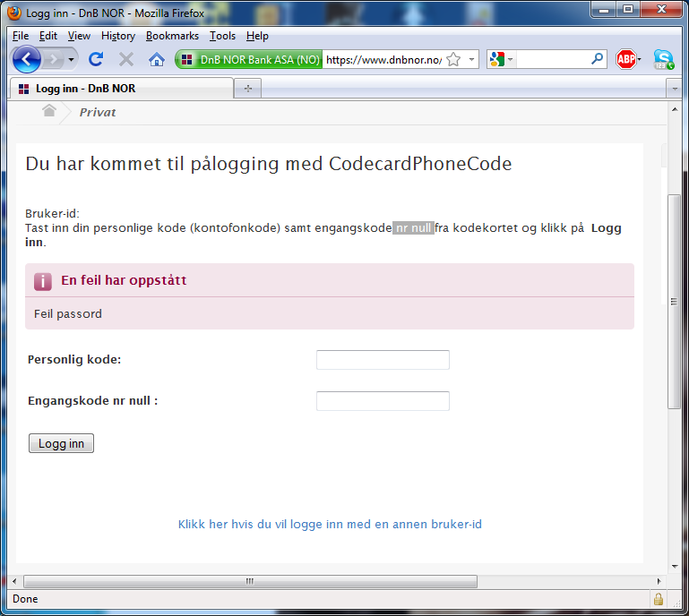Click the search bar text field
Screen dimensions: 689x616
[553, 59]
